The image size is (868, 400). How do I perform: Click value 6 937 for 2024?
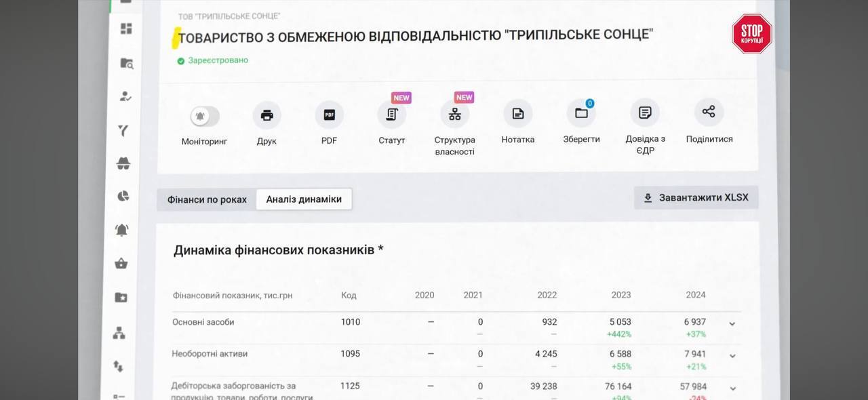click(x=695, y=322)
